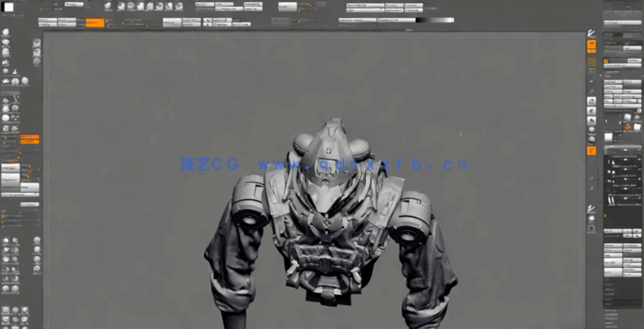Toggle the upper orange button in left tray
Screen dimensions: 644x329
click(29, 137)
